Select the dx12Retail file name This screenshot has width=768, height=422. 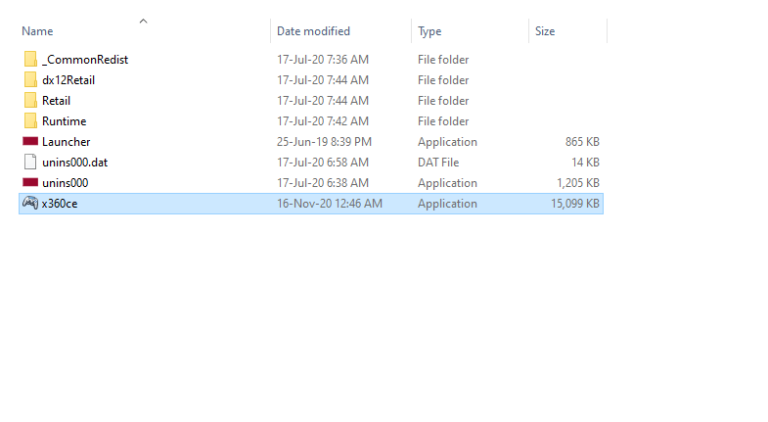click(69, 80)
